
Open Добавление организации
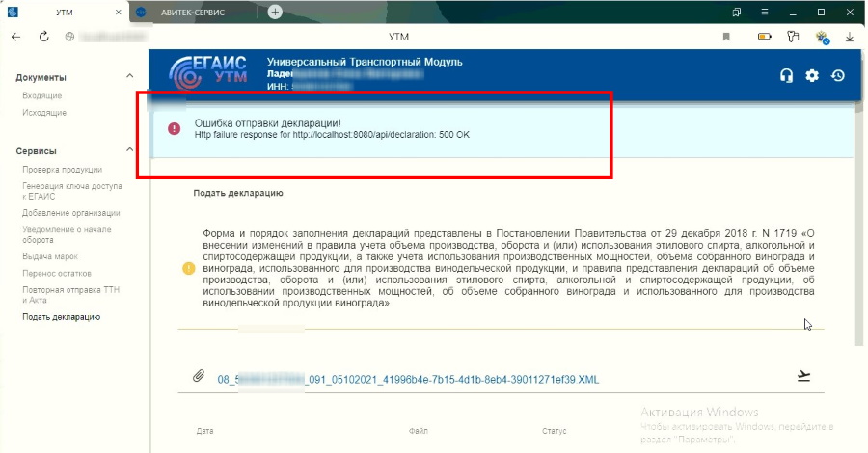click(70, 213)
